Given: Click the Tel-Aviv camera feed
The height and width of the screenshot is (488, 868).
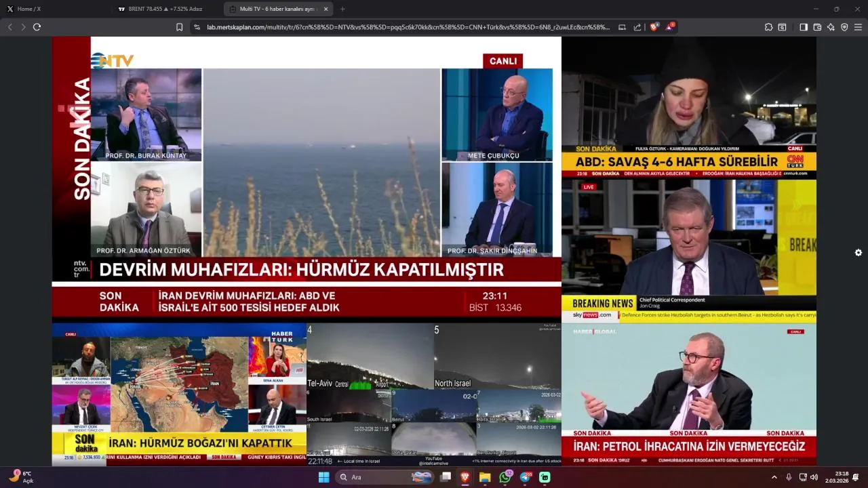Looking at the screenshot, I should point(370,357).
